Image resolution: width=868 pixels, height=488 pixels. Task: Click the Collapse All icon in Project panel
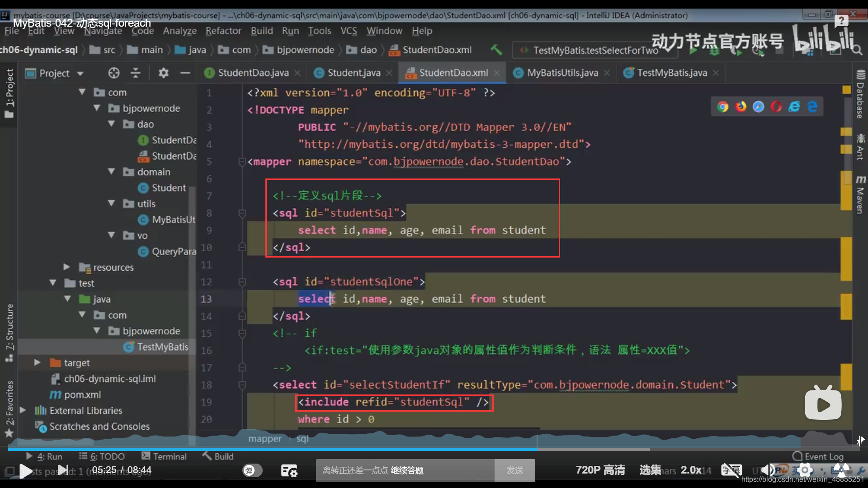[136, 73]
